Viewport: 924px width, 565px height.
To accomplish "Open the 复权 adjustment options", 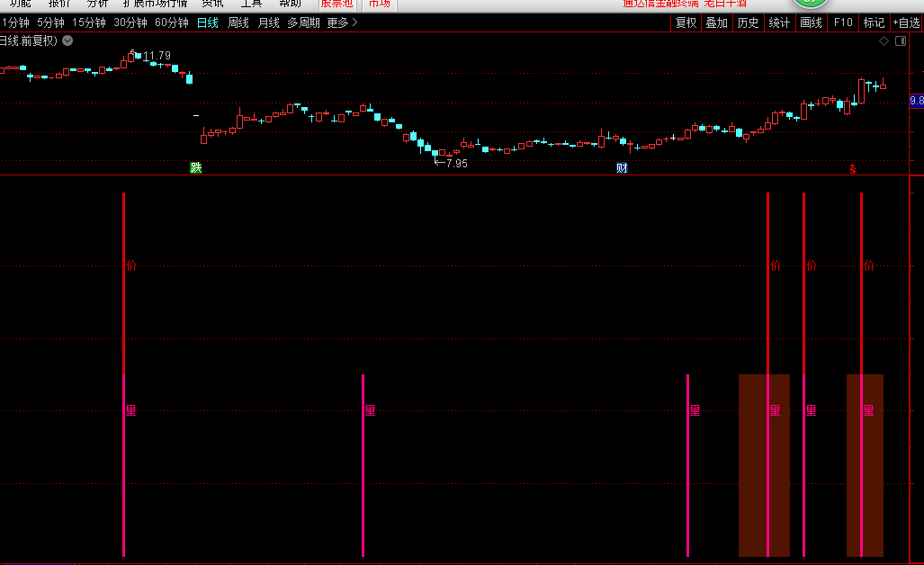I will 686,22.
